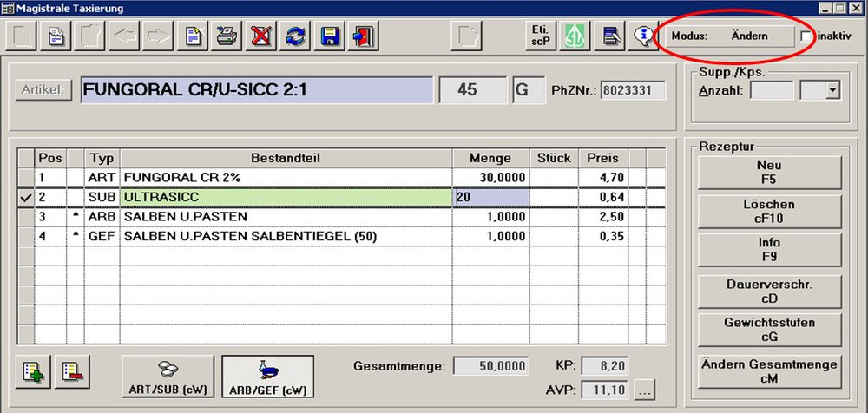Image resolution: width=868 pixels, height=413 pixels.
Task: Click the Gewichtsstufen cG button
Action: (x=769, y=330)
